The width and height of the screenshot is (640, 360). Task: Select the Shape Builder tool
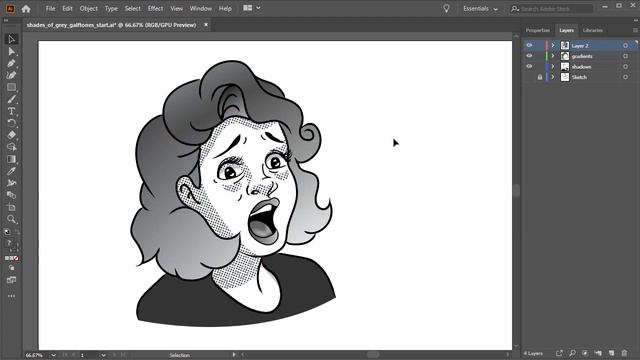click(11, 147)
